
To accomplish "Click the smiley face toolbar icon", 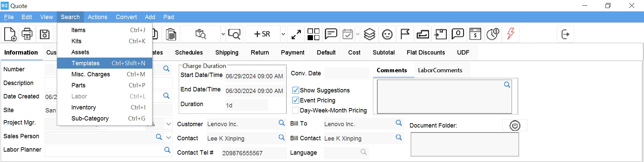I will click(x=387, y=34).
